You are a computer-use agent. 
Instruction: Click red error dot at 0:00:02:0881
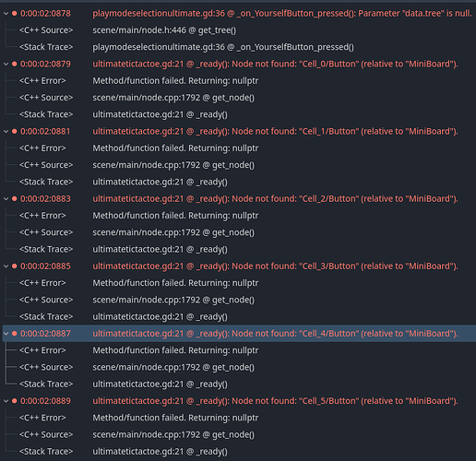[x=14, y=131]
